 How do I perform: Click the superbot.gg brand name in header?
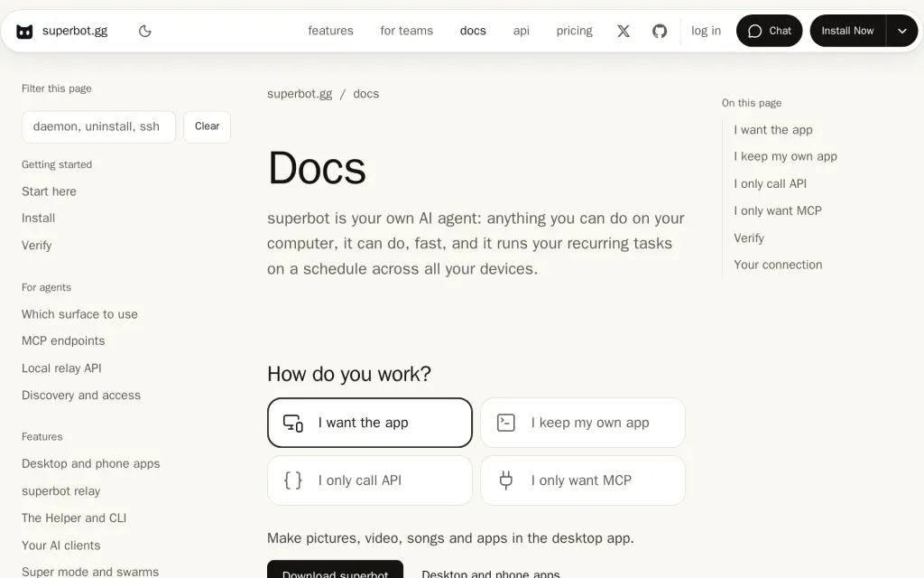(75, 31)
